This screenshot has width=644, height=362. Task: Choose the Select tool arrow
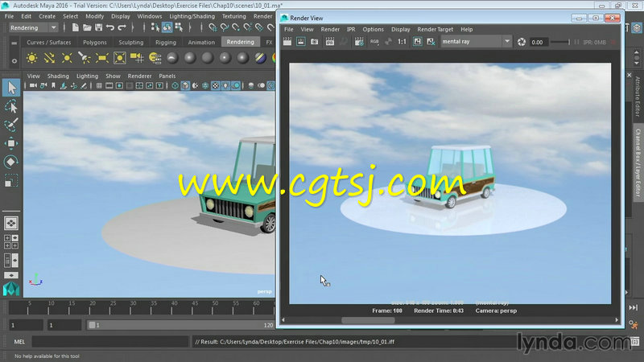[11, 88]
